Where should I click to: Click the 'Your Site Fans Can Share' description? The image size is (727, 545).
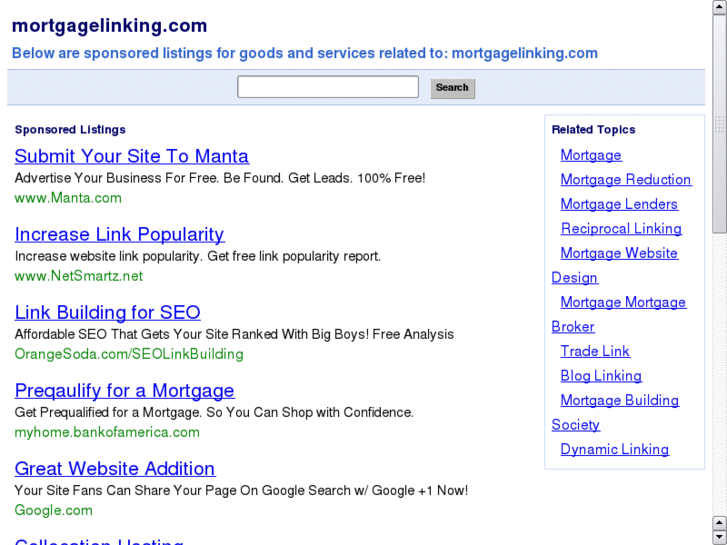(241, 491)
